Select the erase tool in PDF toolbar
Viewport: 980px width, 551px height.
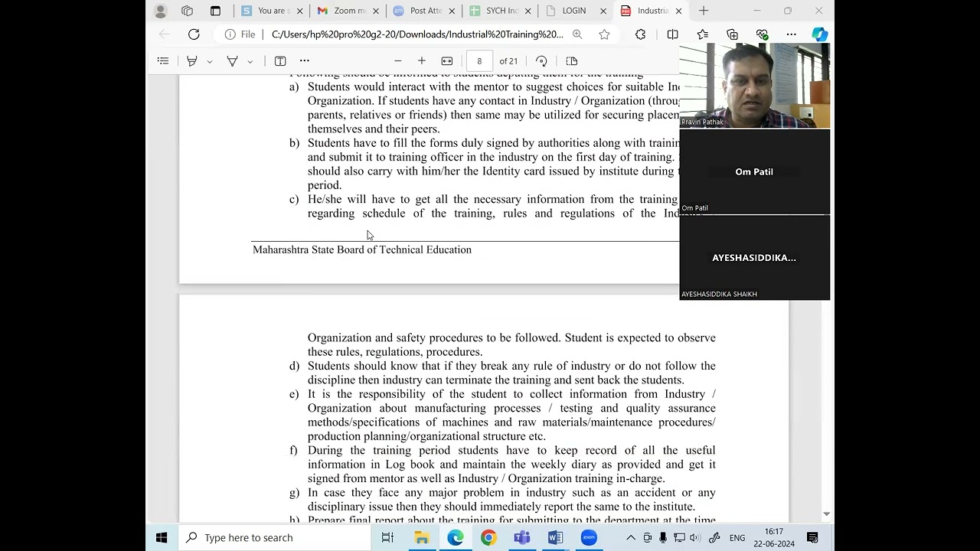point(232,61)
